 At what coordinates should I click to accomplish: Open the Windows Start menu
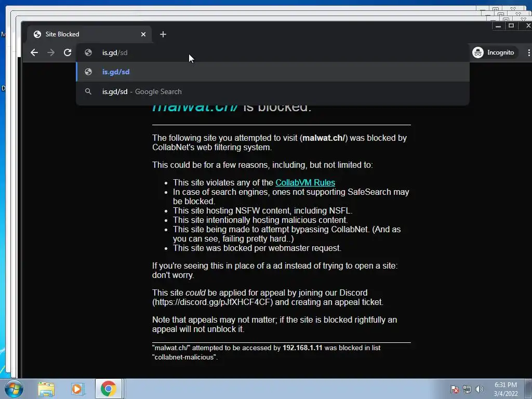pos(14,389)
